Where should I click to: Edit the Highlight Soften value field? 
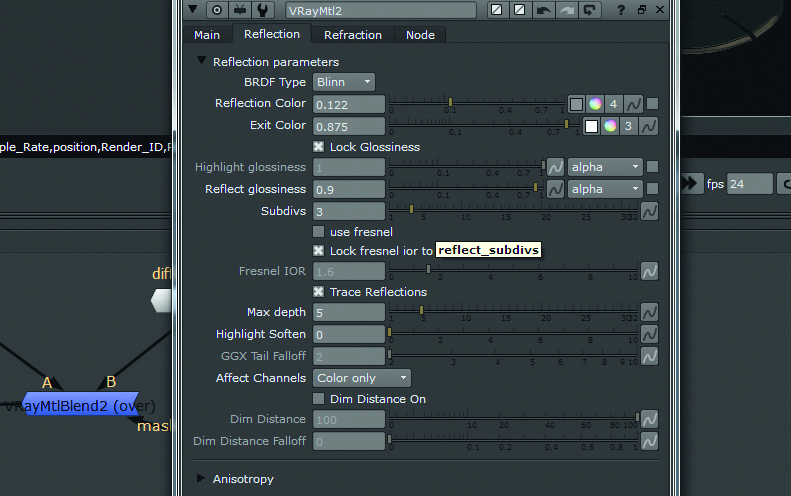coord(349,334)
